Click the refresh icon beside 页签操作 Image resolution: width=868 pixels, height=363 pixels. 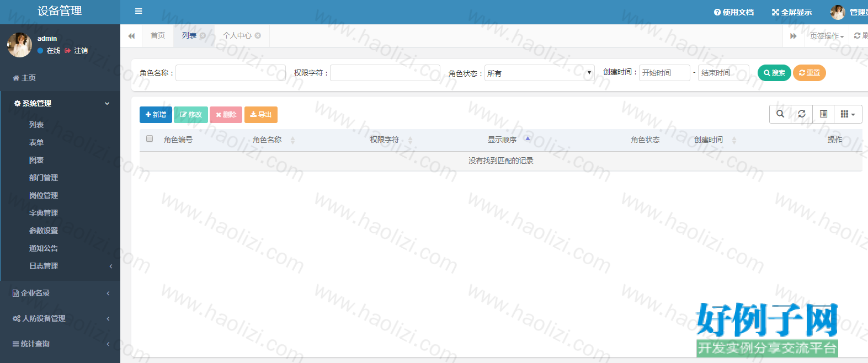point(858,35)
